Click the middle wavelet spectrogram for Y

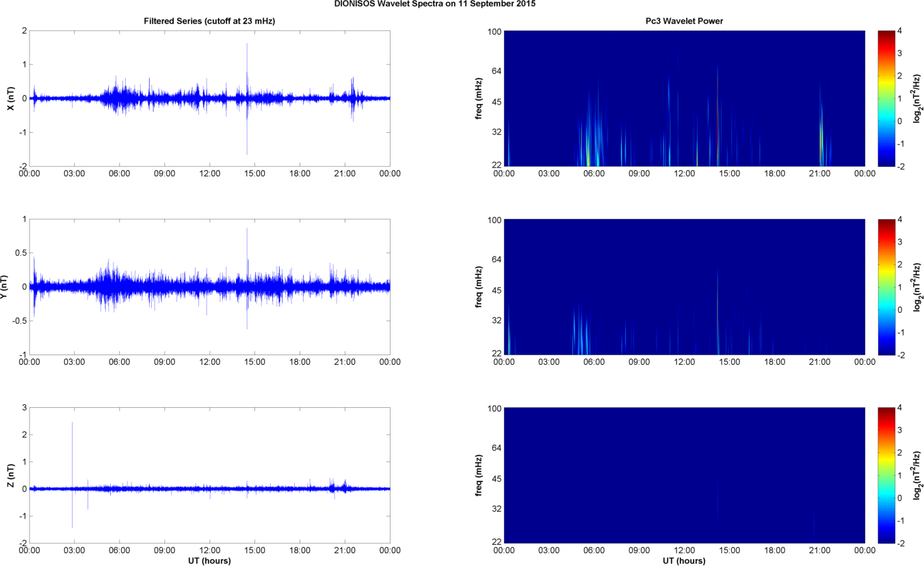point(685,287)
